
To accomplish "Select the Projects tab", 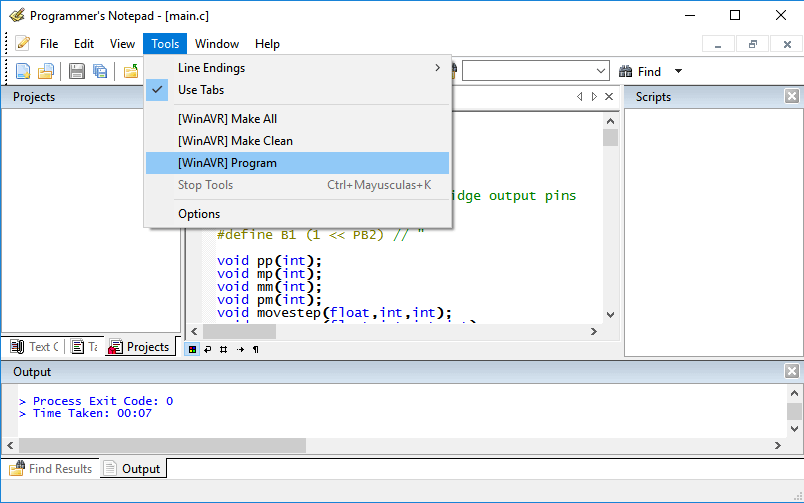I will (139, 347).
